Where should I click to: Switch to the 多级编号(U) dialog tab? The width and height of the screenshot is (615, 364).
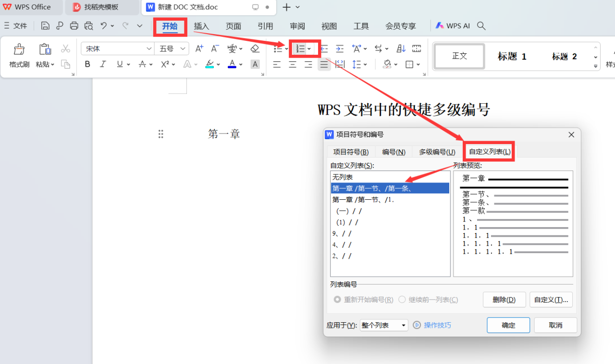(437, 152)
